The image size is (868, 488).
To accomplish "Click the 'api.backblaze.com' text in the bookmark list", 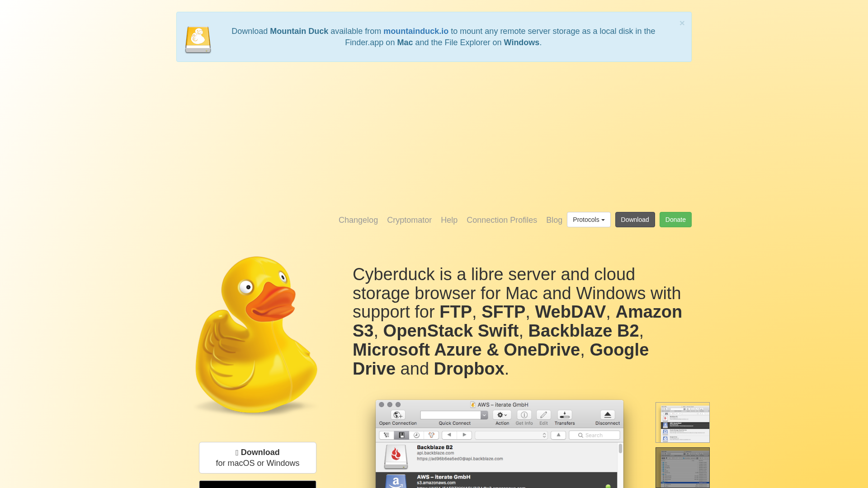I will (x=435, y=453).
